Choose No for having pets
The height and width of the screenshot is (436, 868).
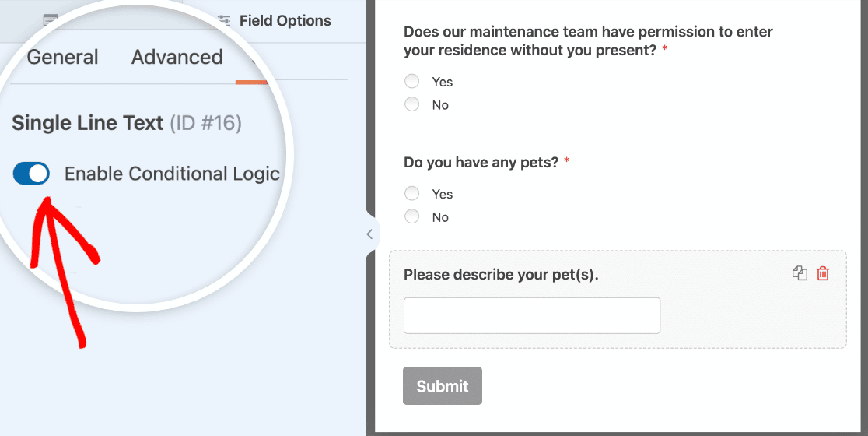(x=412, y=216)
